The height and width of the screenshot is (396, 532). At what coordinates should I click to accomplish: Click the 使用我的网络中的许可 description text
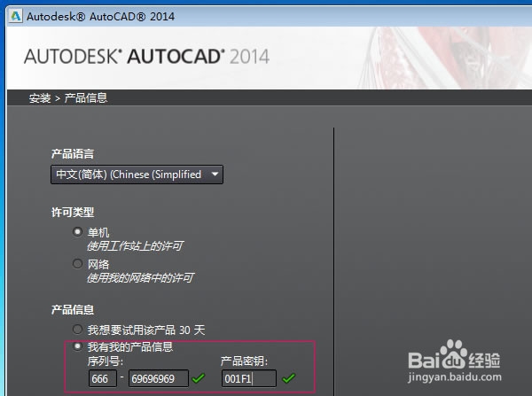[x=140, y=278]
